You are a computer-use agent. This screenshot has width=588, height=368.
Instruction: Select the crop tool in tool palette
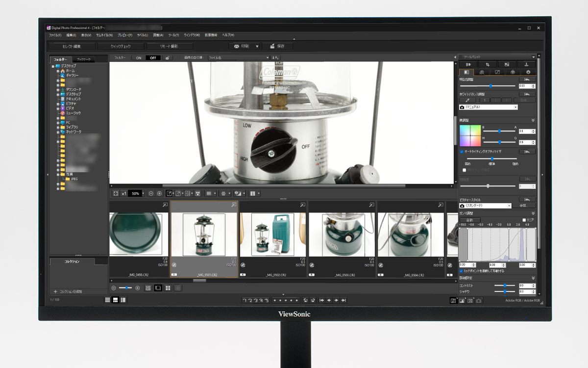tap(487, 64)
